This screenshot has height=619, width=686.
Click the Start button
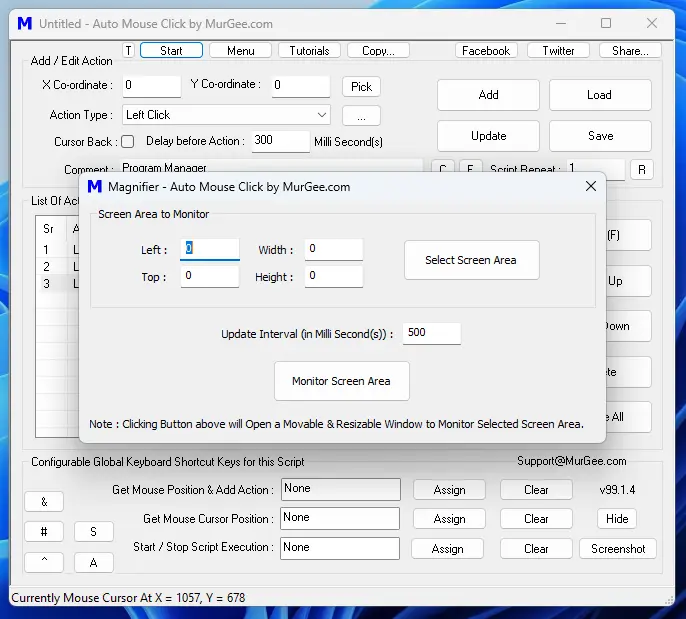(x=171, y=51)
